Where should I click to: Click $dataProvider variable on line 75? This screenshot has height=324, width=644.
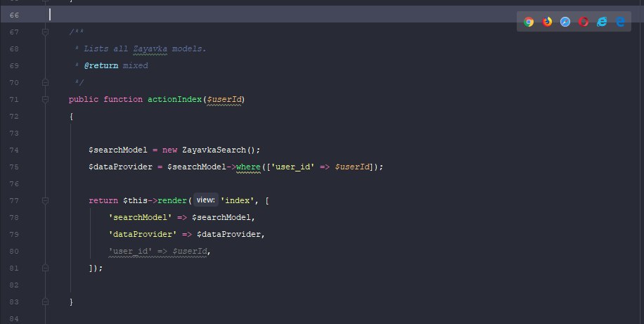(120, 167)
